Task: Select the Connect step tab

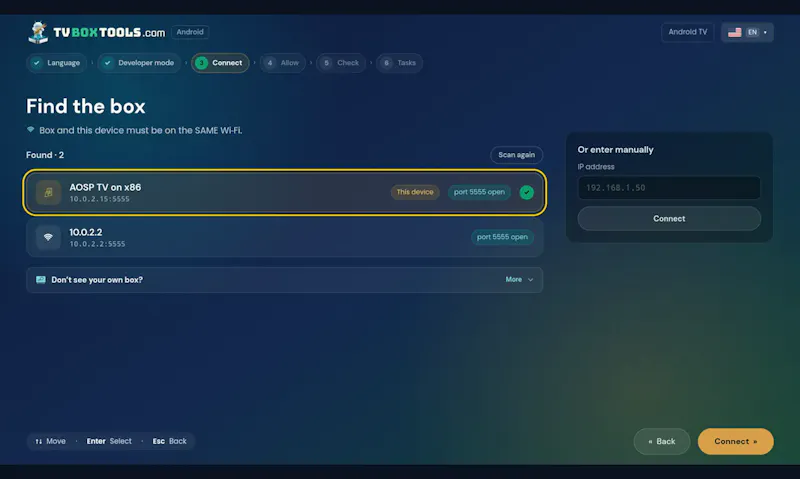Action: tap(220, 63)
